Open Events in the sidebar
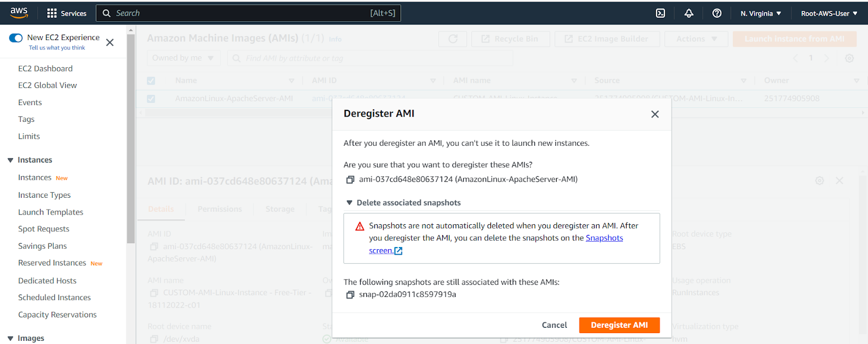Viewport: 868px width, 344px height. click(30, 102)
